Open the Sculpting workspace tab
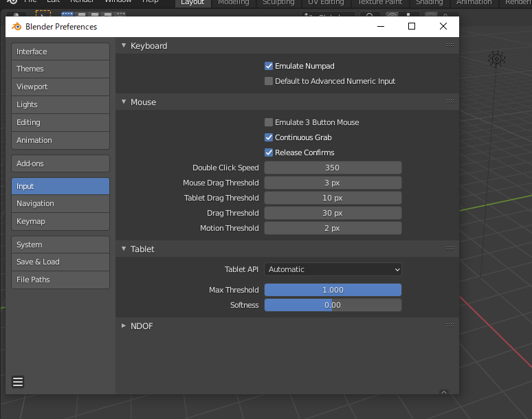This screenshot has height=419, width=532. (278, 3)
